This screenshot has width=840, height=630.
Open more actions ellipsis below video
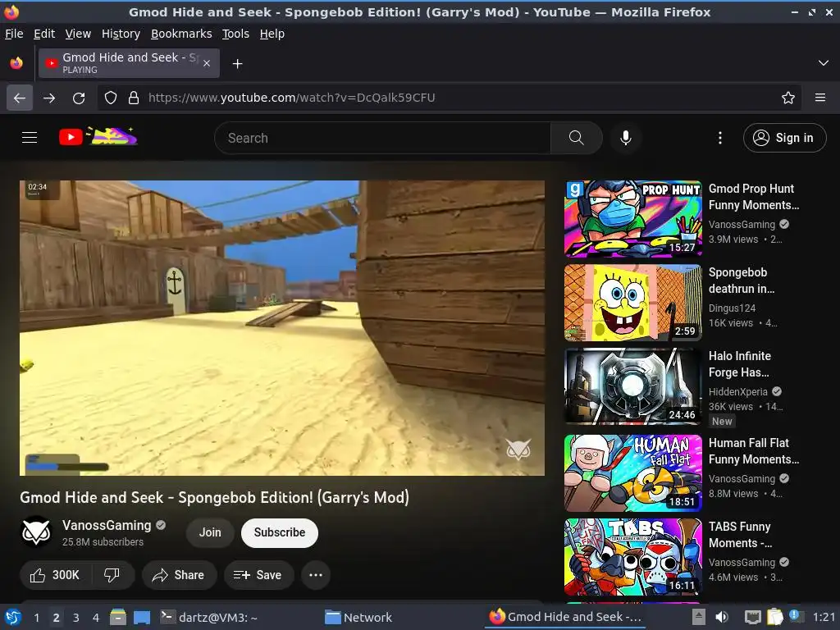pos(316,575)
